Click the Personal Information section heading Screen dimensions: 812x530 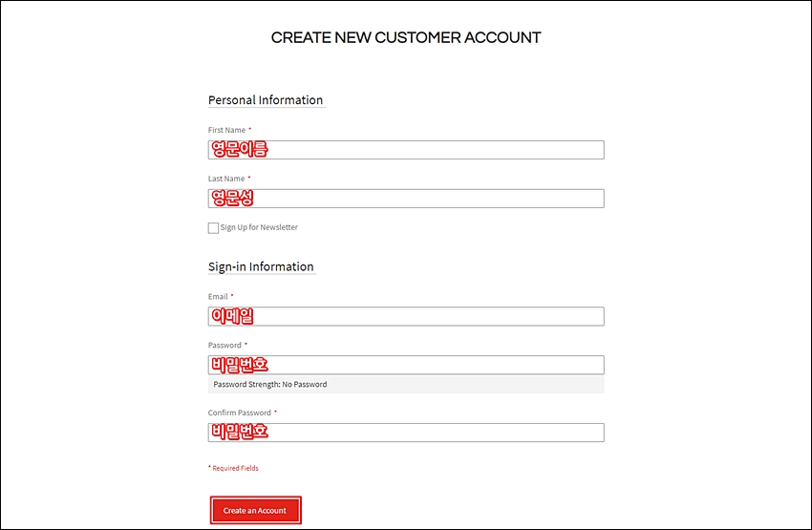click(266, 100)
